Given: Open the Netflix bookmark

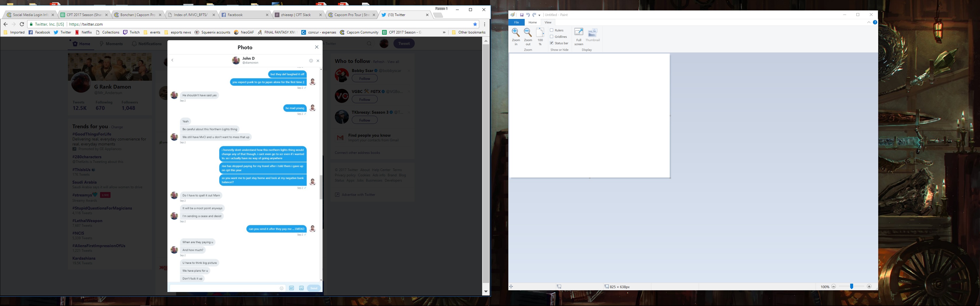Looking at the screenshot, I should [x=84, y=32].
